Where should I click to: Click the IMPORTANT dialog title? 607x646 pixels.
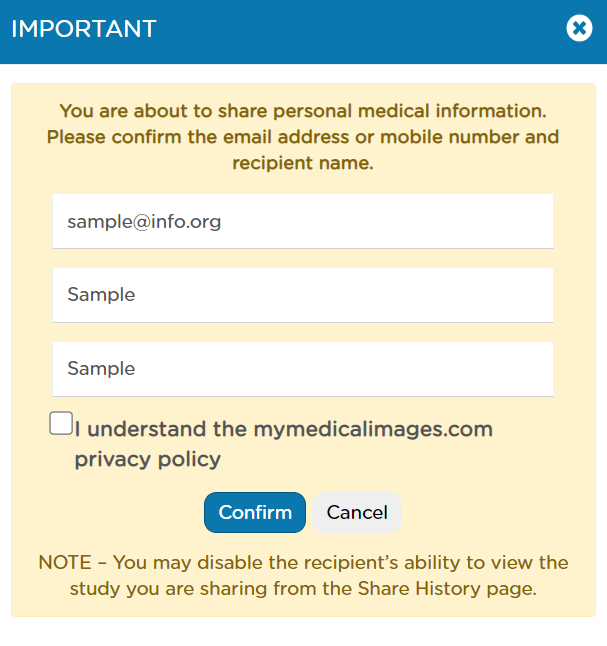84,28
